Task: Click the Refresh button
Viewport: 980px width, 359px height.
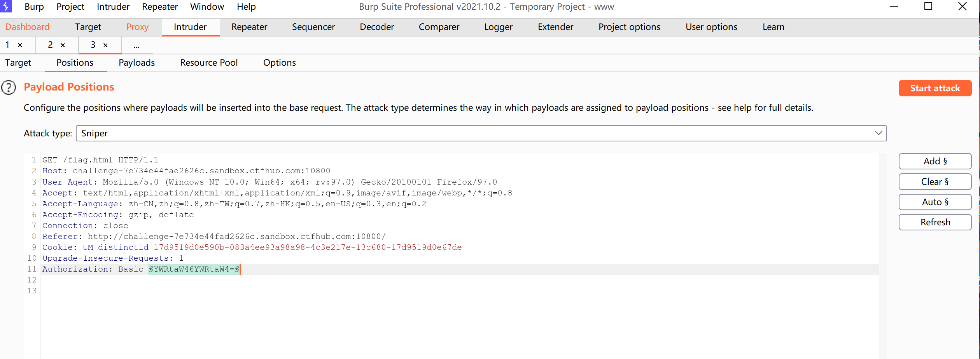Action: [x=935, y=222]
